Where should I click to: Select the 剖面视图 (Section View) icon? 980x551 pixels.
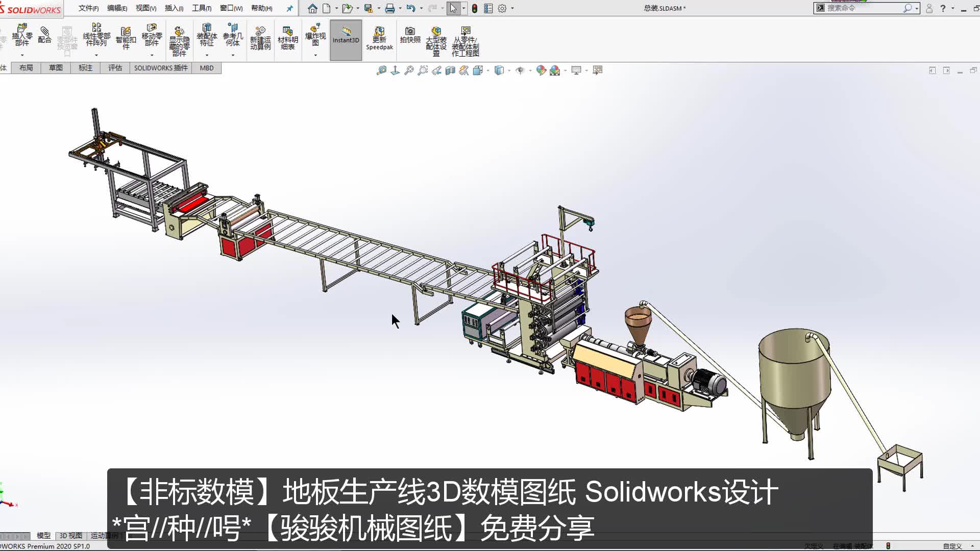coord(451,70)
